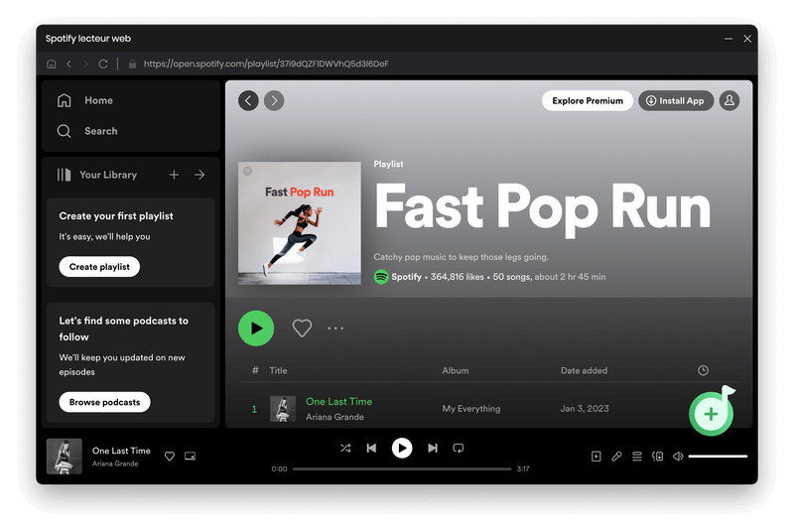Click track row album art thumbnail
Viewport: 794px width, 532px height.
[x=283, y=409]
